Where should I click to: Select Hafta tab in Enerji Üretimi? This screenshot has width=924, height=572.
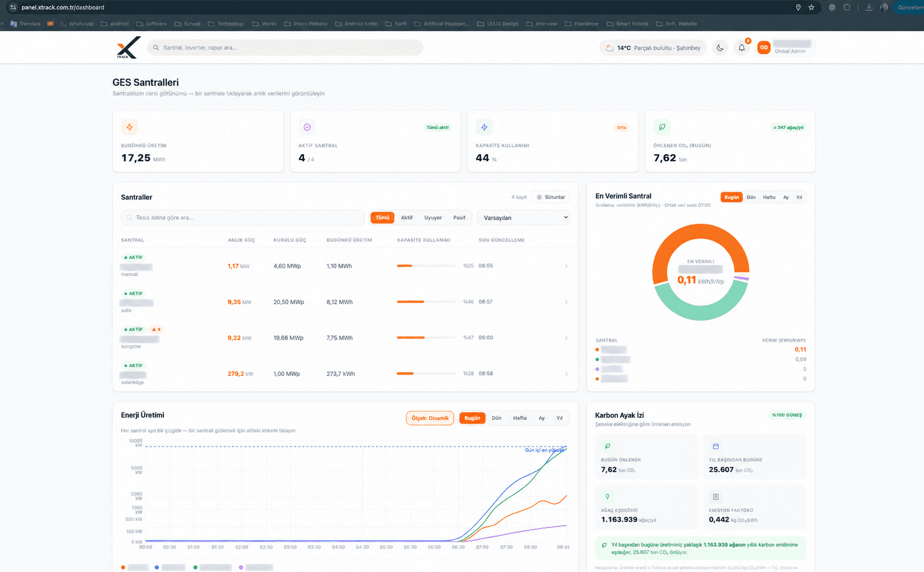coord(520,418)
